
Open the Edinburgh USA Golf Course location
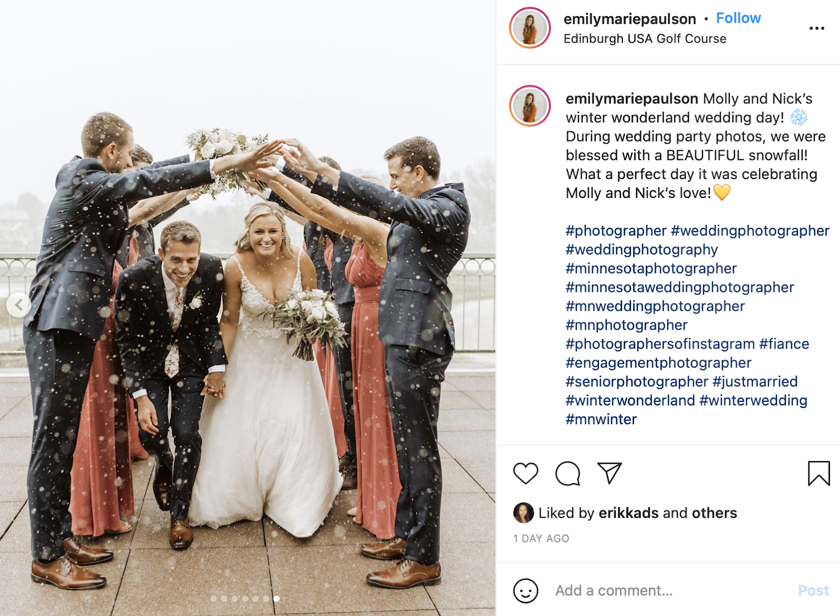pyautogui.click(x=645, y=39)
